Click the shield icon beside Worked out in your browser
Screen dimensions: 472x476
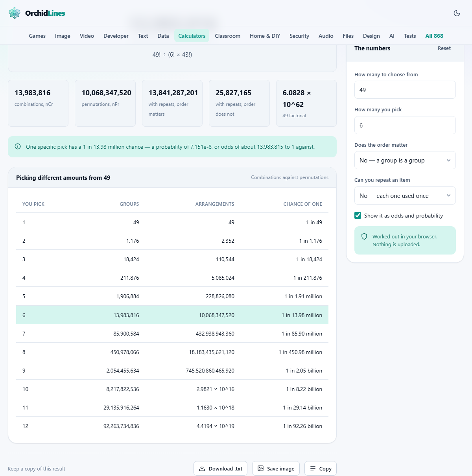364,236
